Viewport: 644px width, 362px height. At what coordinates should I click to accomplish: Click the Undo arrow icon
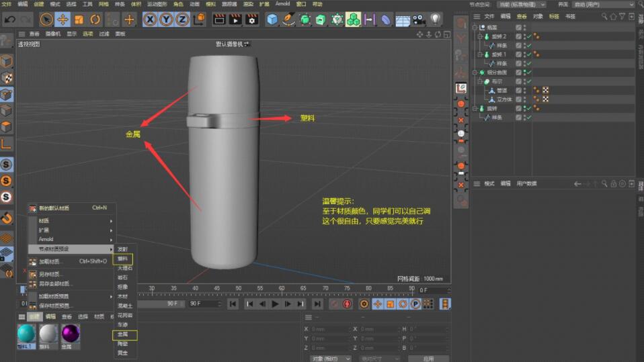click(9, 19)
